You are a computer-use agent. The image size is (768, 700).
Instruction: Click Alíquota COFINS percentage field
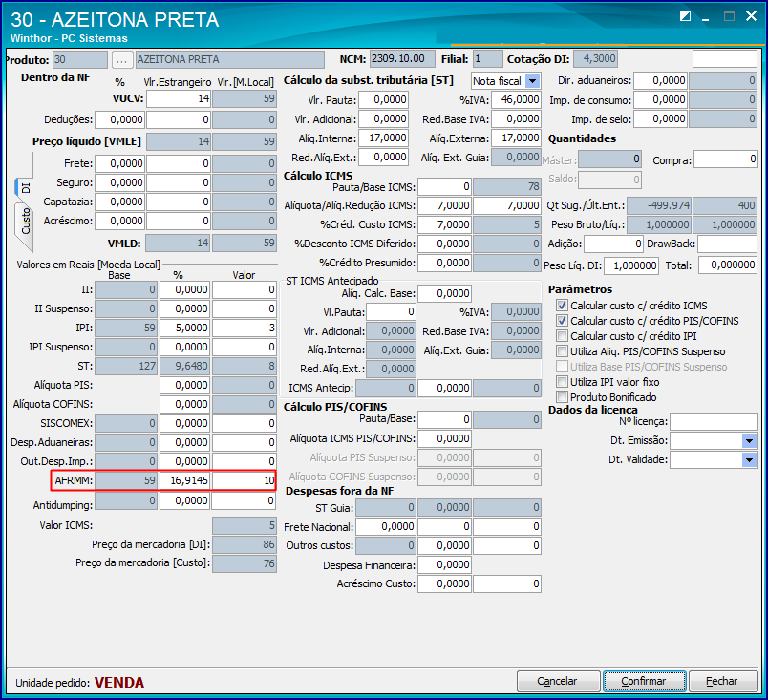tap(184, 404)
